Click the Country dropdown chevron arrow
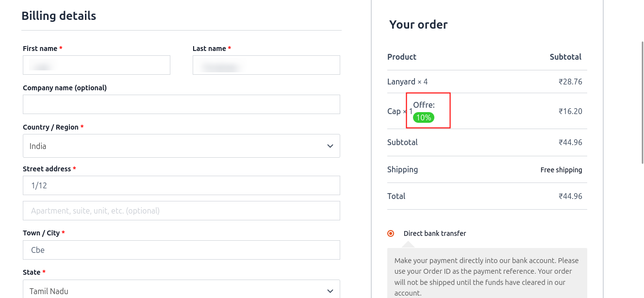 (x=330, y=146)
